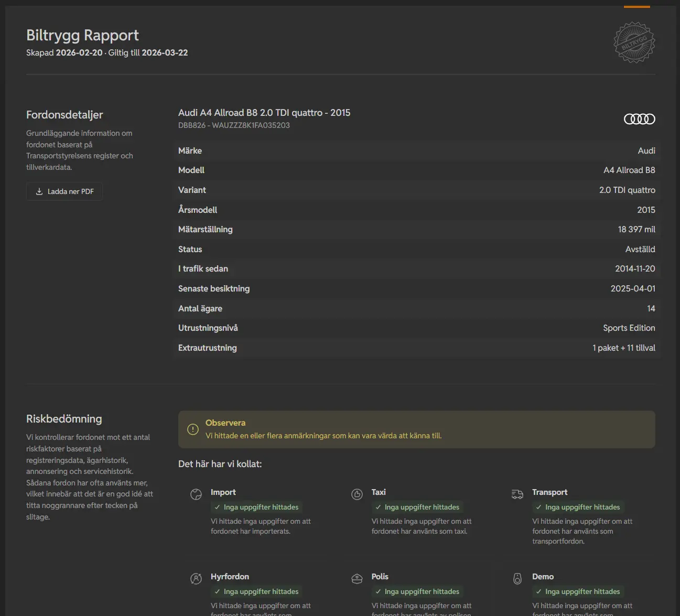The image size is (680, 616).
Task: Click the Senaste besiktning date row
Action: pos(417,288)
